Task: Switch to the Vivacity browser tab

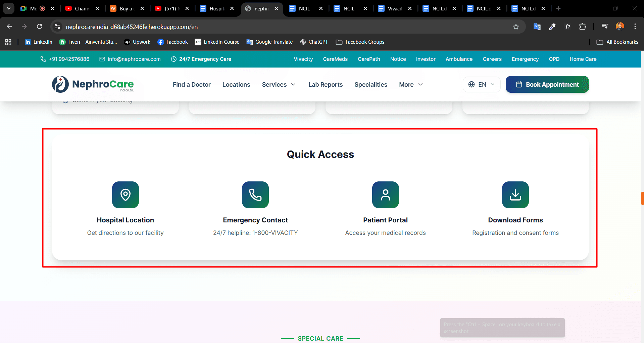Action: (x=394, y=9)
